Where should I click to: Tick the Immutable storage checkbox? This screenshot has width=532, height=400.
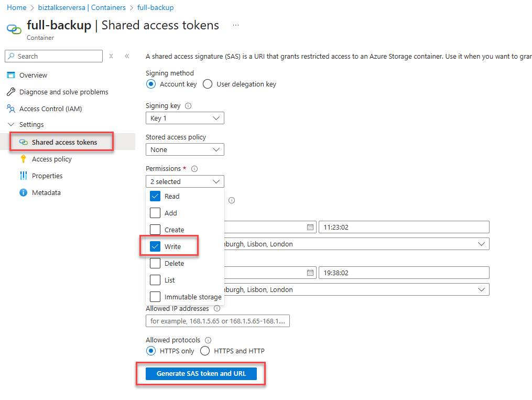click(155, 297)
